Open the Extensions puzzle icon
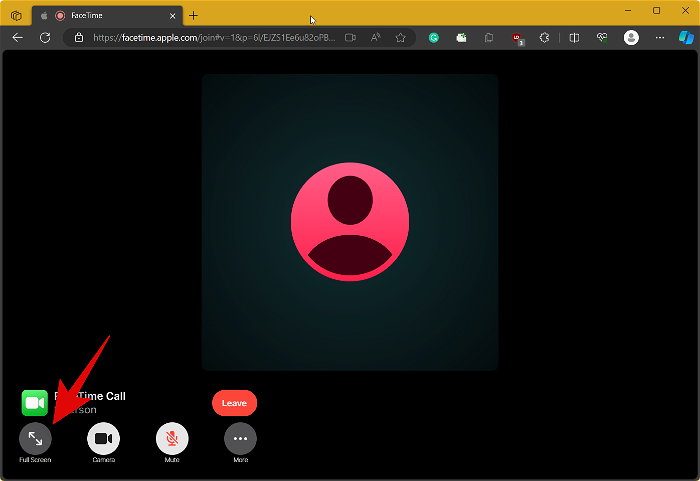This screenshot has height=481, width=700. [544, 38]
